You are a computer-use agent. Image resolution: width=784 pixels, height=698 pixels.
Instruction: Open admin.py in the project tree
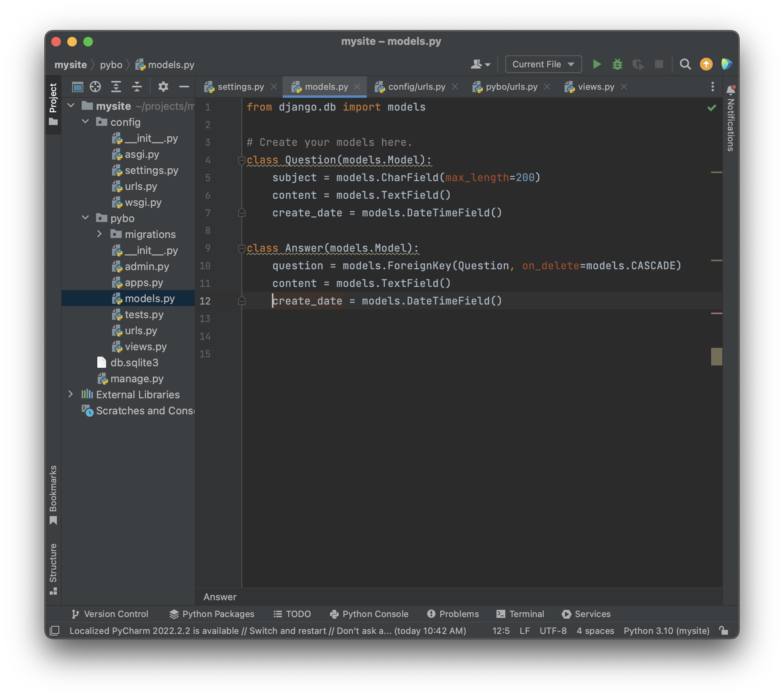tap(147, 266)
